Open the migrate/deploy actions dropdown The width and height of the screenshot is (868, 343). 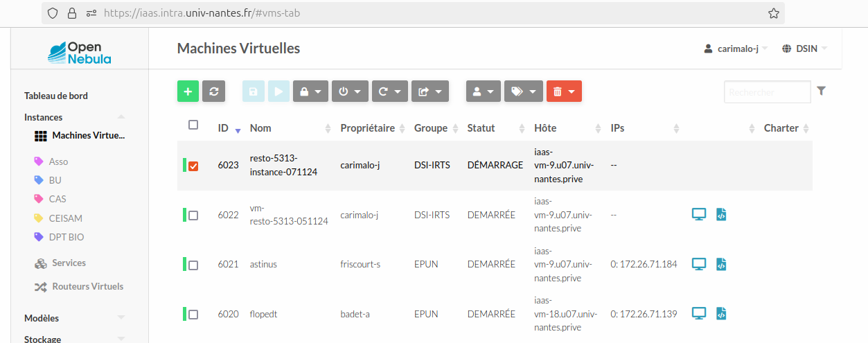[430, 91]
